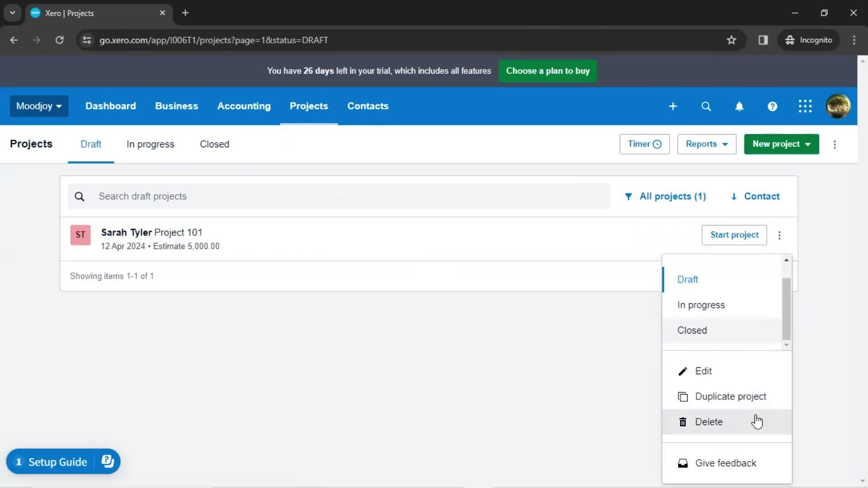Click the browser address bar
Image resolution: width=868 pixels, height=488 pixels.
(407, 40)
